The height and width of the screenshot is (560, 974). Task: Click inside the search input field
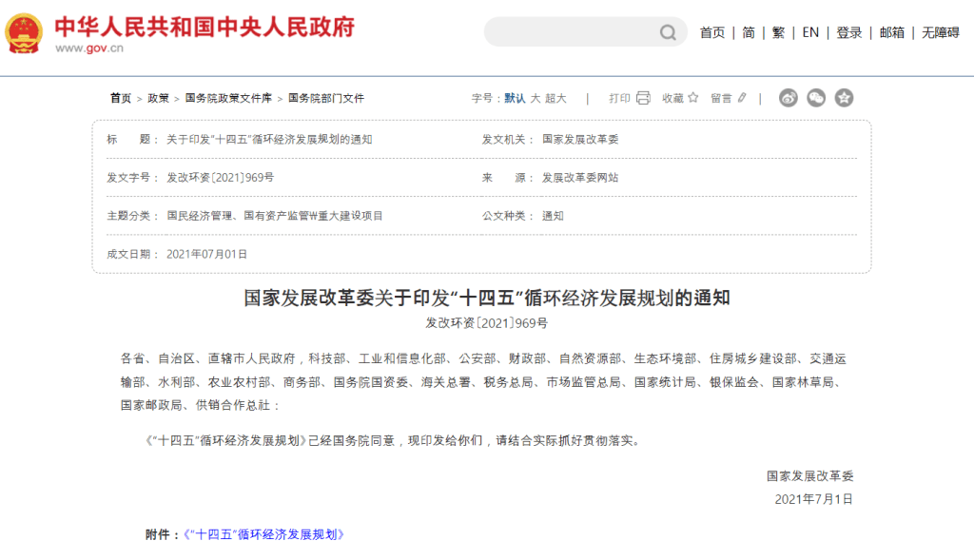(571, 32)
